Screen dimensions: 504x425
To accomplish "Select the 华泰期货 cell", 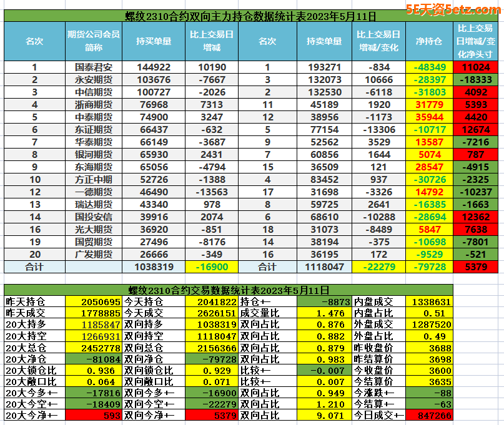I will 94,142.
